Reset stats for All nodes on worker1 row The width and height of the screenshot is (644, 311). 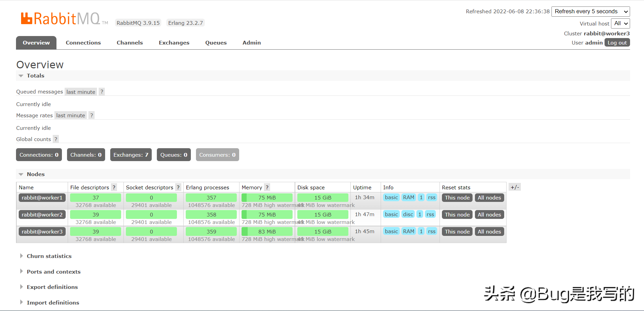coord(489,197)
